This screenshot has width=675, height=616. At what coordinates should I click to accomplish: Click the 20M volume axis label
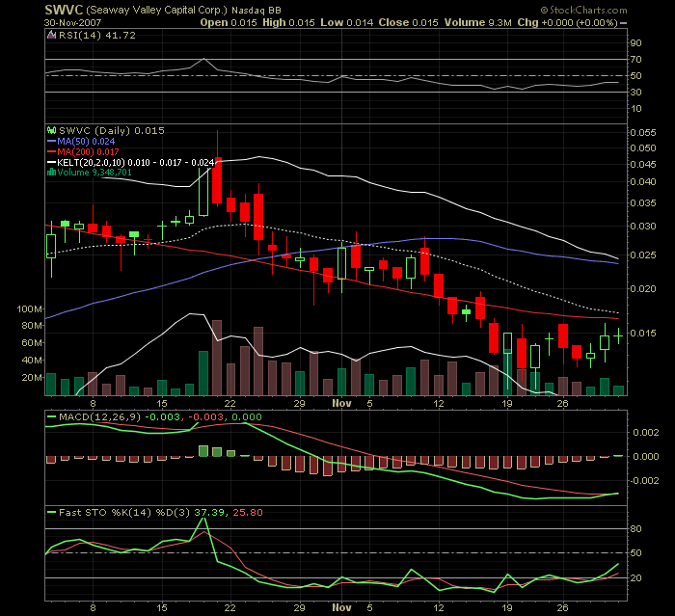pyautogui.click(x=32, y=378)
